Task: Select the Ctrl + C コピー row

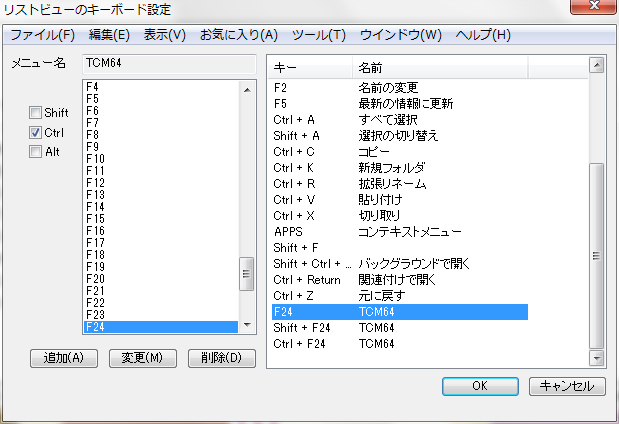Action: click(x=400, y=152)
